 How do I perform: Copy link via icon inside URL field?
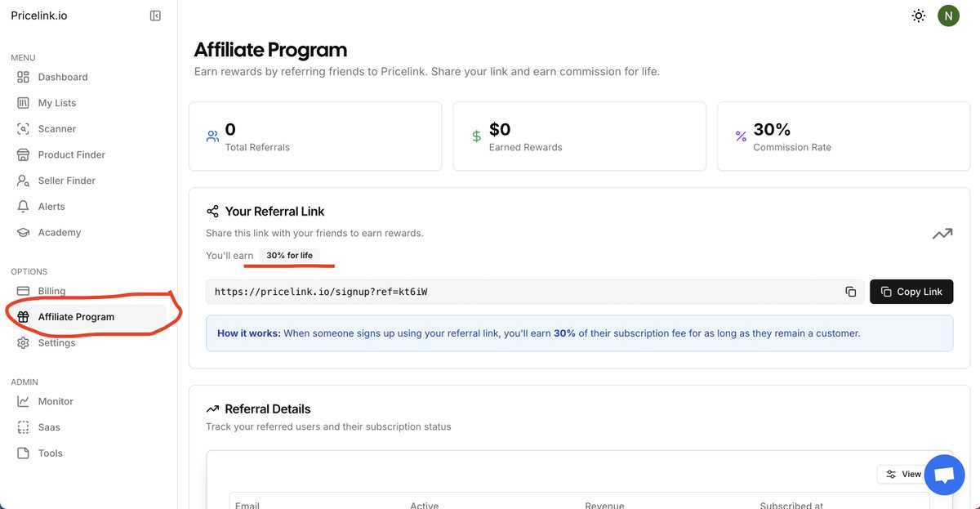point(850,292)
